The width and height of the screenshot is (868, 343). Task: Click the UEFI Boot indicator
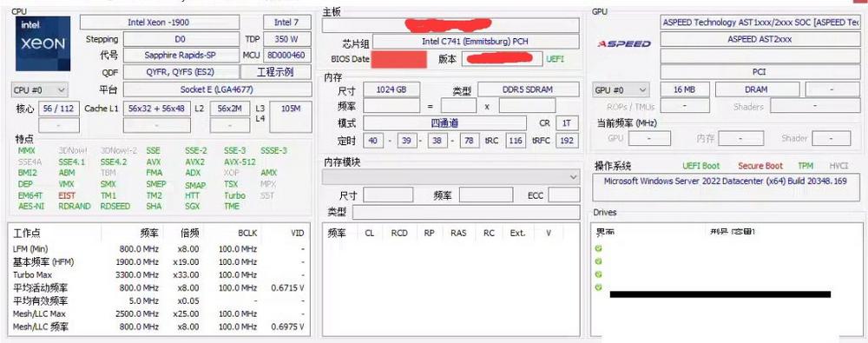click(700, 166)
